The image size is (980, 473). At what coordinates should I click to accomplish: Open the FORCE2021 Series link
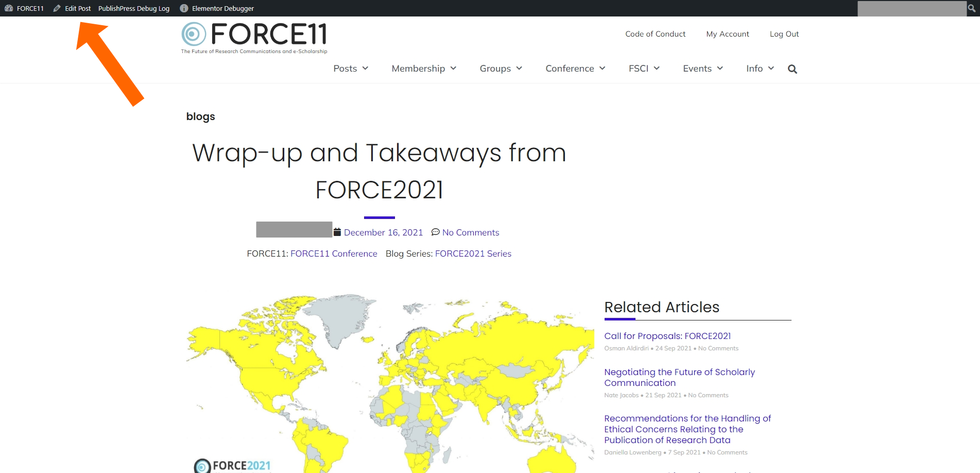click(473, 254)
